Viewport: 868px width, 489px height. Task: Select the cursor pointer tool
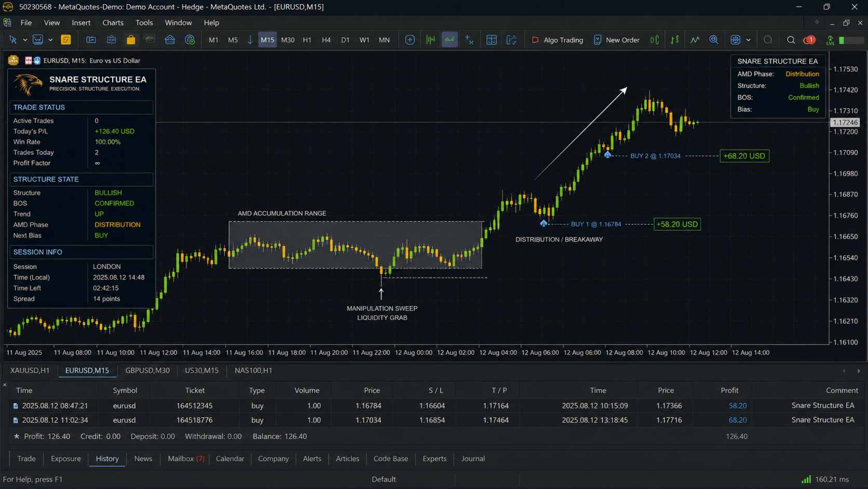coord(13,39)
